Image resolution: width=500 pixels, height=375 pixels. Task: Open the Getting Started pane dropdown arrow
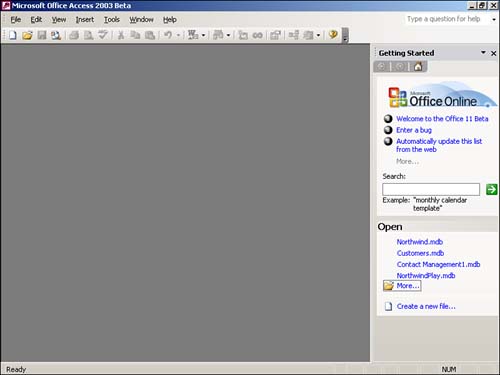click(x=483, y=53)
